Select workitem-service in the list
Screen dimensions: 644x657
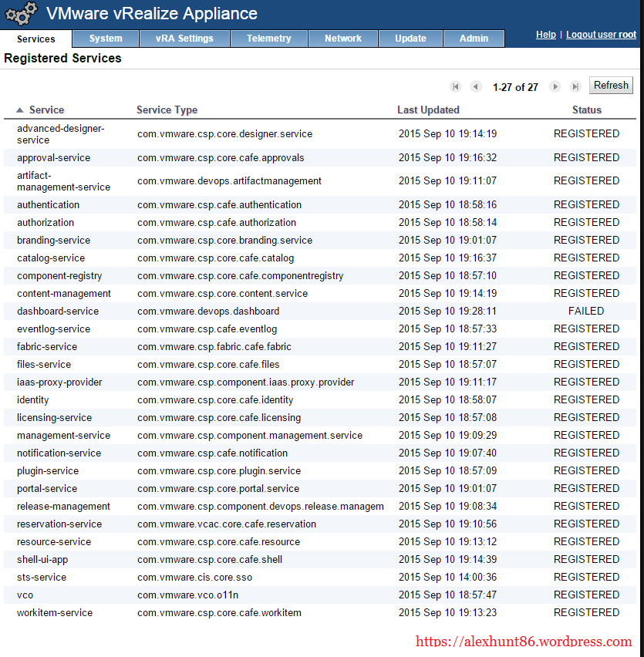pos(55,612)
